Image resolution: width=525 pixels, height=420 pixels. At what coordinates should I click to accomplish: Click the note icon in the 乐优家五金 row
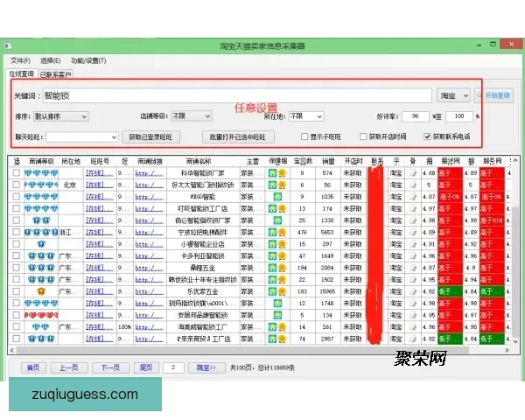413,291
